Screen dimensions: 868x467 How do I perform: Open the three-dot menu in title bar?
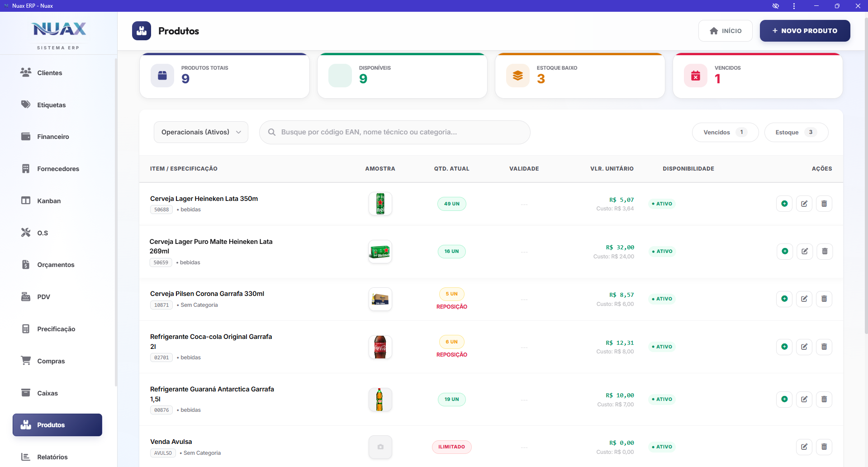click(794, 6)
